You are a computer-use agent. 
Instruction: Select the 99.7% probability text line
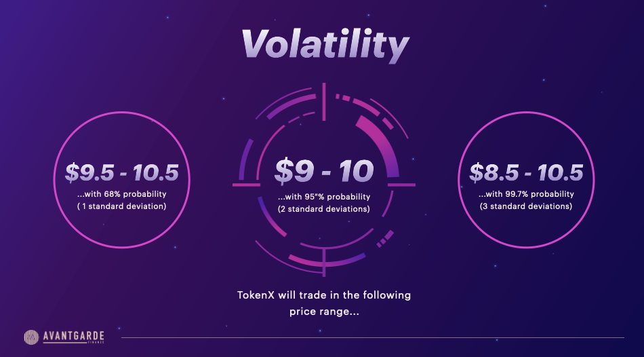pyautogui.click(x=526, y=194)
